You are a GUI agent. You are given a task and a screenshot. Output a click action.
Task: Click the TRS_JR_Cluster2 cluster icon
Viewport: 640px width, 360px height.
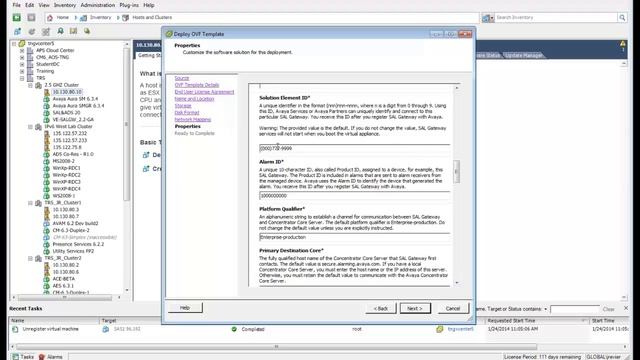click(x=38, y=258)
